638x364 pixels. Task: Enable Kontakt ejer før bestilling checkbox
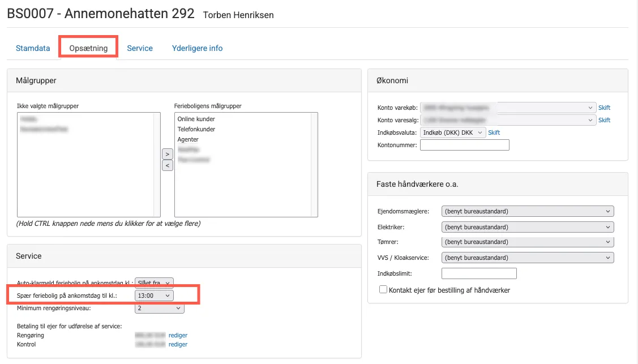(384, 290)
